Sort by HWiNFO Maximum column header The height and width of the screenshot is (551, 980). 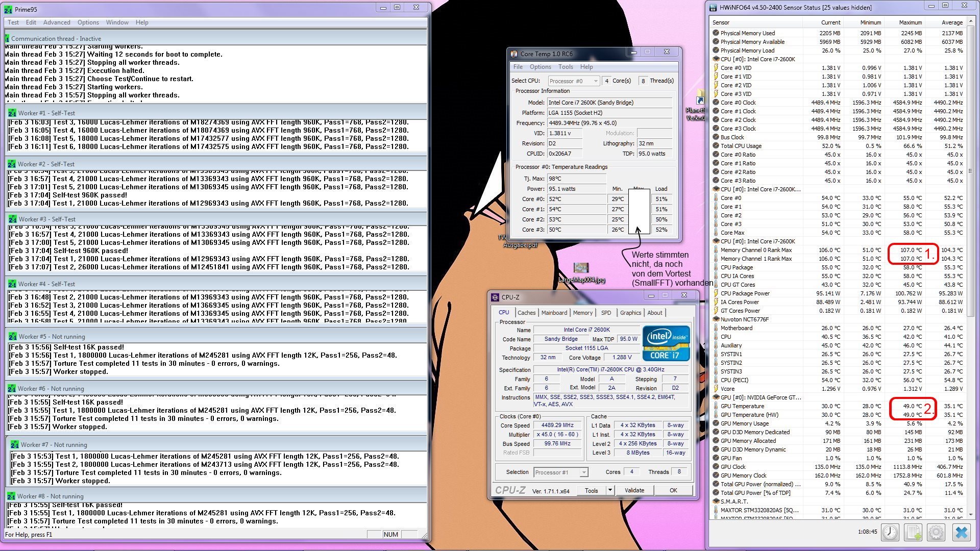point(904,22)
